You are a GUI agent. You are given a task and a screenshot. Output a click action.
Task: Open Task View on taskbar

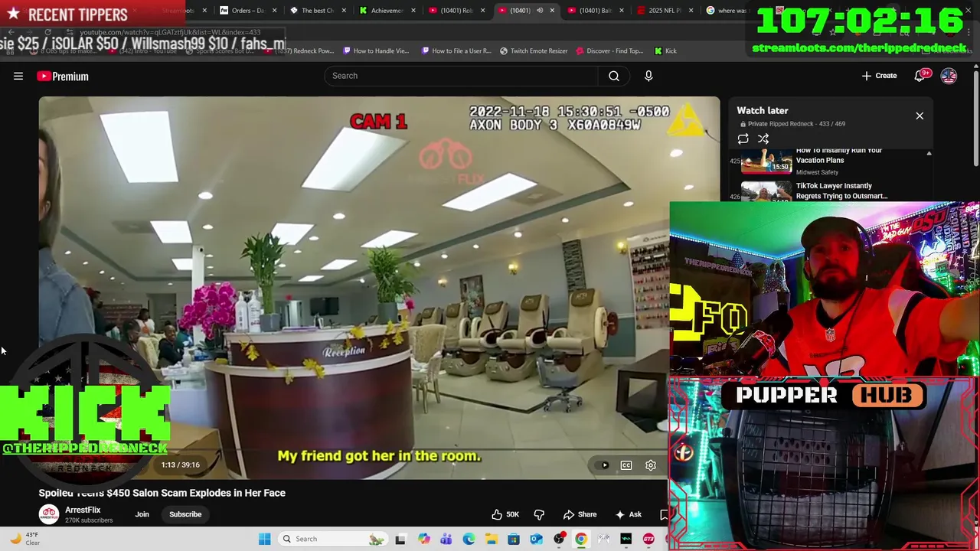click(x=400, y=539)
